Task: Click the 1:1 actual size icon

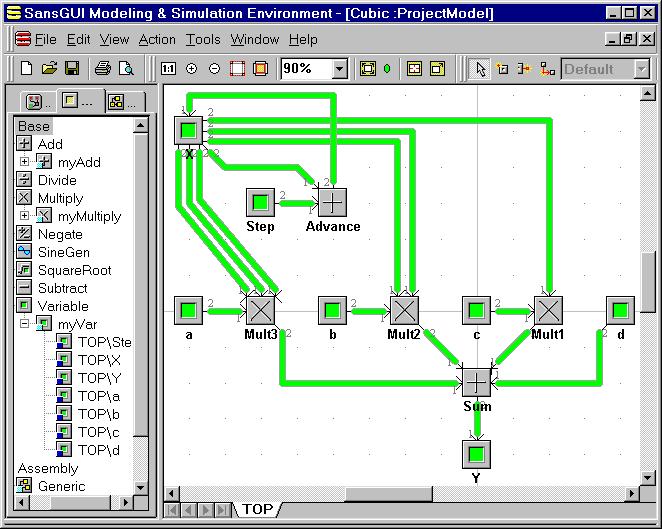Action: tap(169, 69)
